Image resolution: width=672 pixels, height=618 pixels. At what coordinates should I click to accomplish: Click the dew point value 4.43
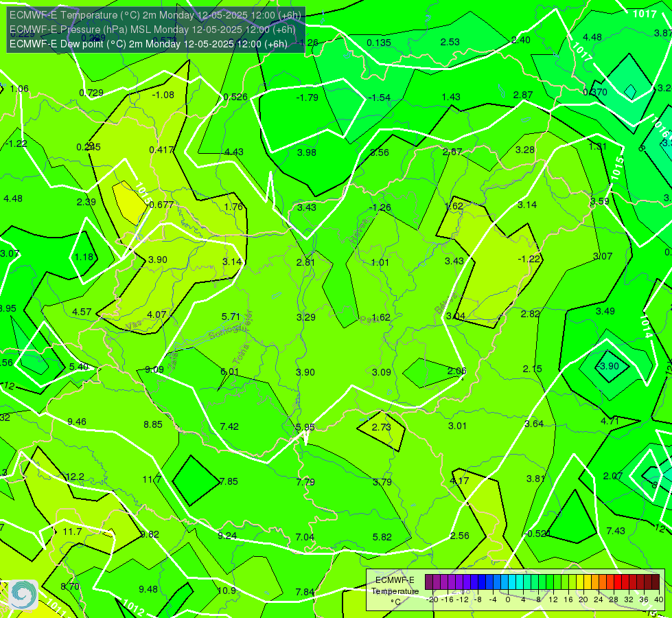(x=234, y=152)
